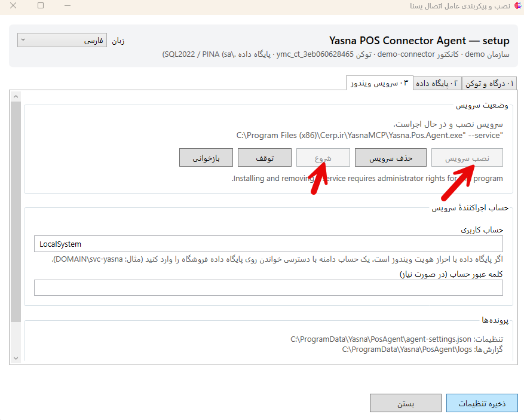Click the administrator rights notice text

coord(367,179)
